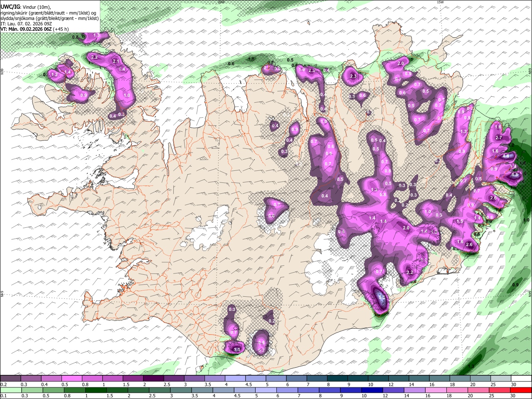This screenshot has height=399, width=532.
Task: Pick the bright pink snow swatch between 0.5 and 0.8
Action: [71, 379]
